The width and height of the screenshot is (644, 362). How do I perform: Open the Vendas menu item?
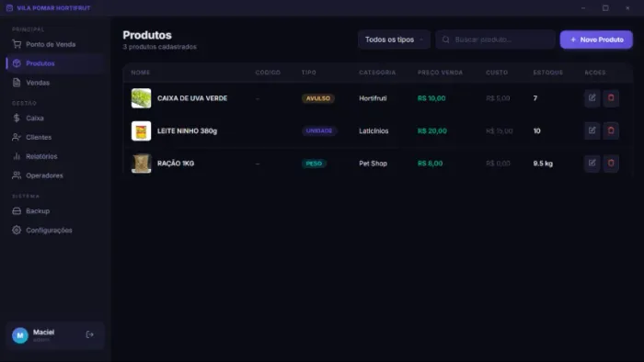tap(55, 83)
